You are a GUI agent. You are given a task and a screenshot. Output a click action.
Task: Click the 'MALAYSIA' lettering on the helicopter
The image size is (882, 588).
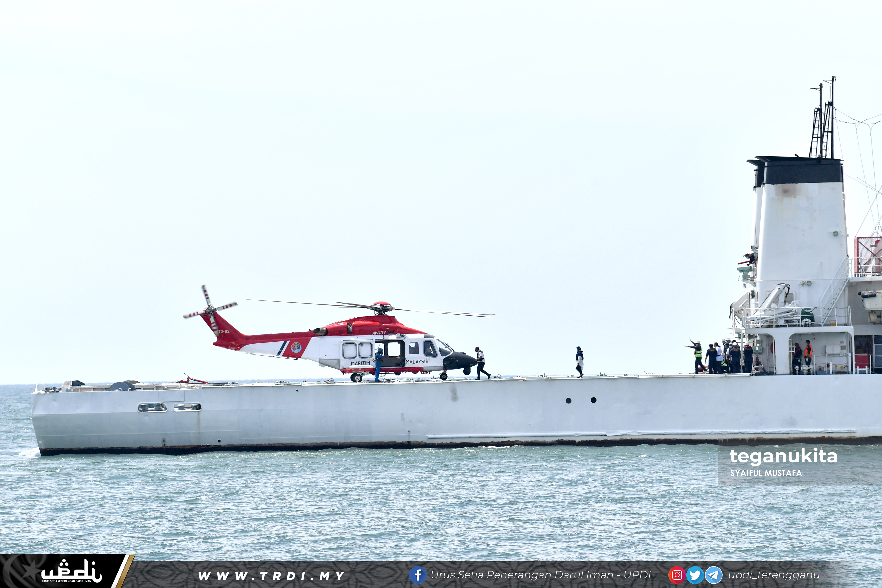click(417, 362)
